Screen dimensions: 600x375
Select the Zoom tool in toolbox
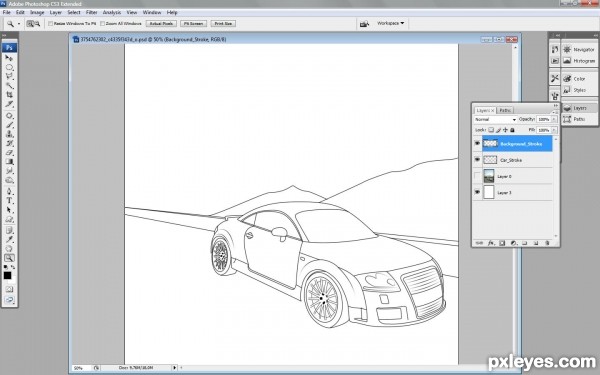tap(9, 258)
